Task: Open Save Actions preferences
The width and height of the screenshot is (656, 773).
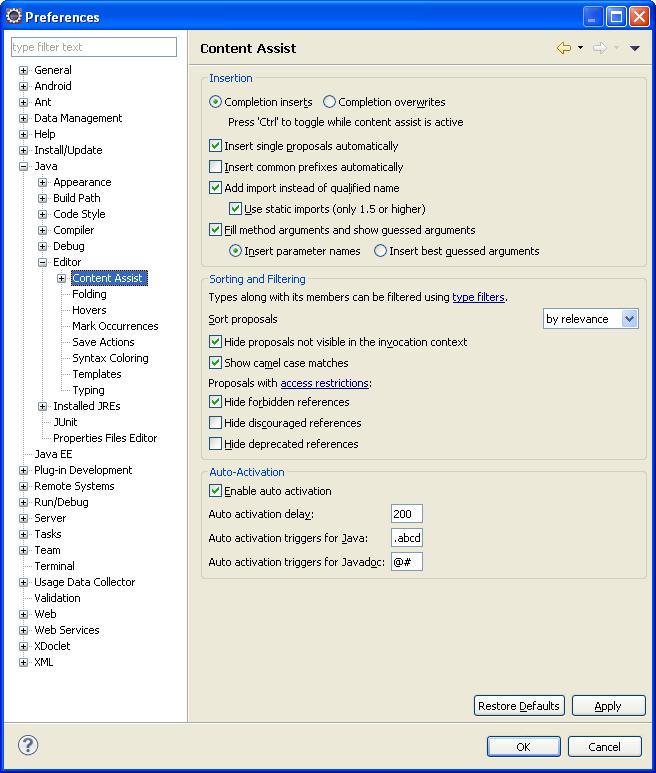Action: tap(103, 342)
